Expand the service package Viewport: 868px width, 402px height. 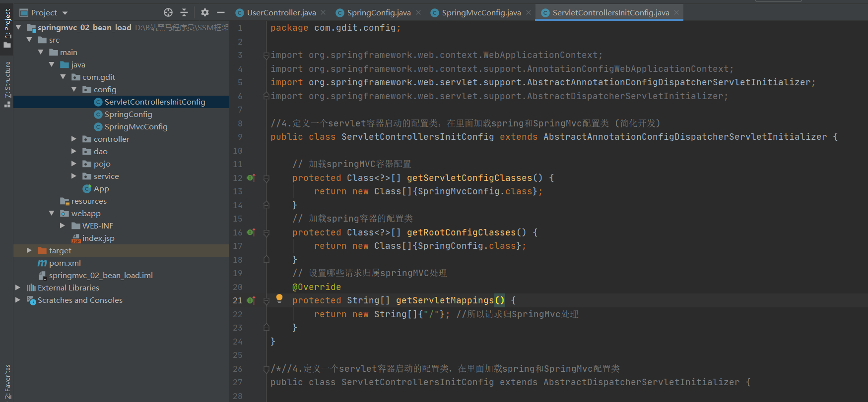(74, 176)
